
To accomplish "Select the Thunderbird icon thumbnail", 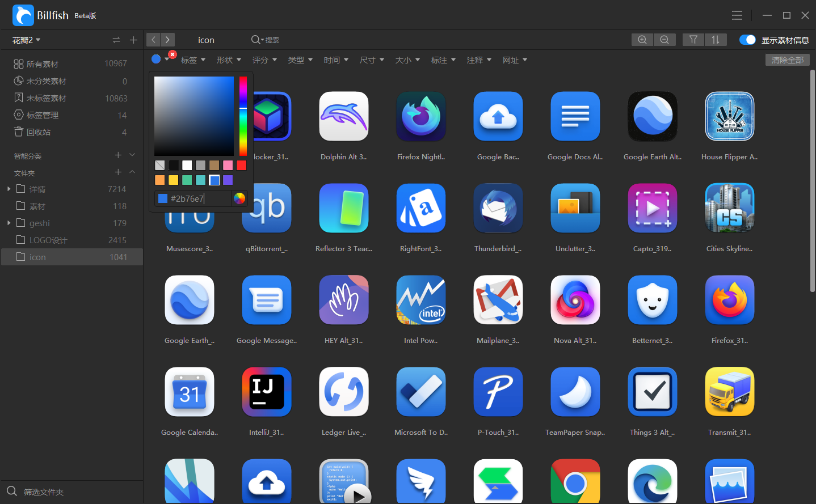I will click(x=498, y=208).
